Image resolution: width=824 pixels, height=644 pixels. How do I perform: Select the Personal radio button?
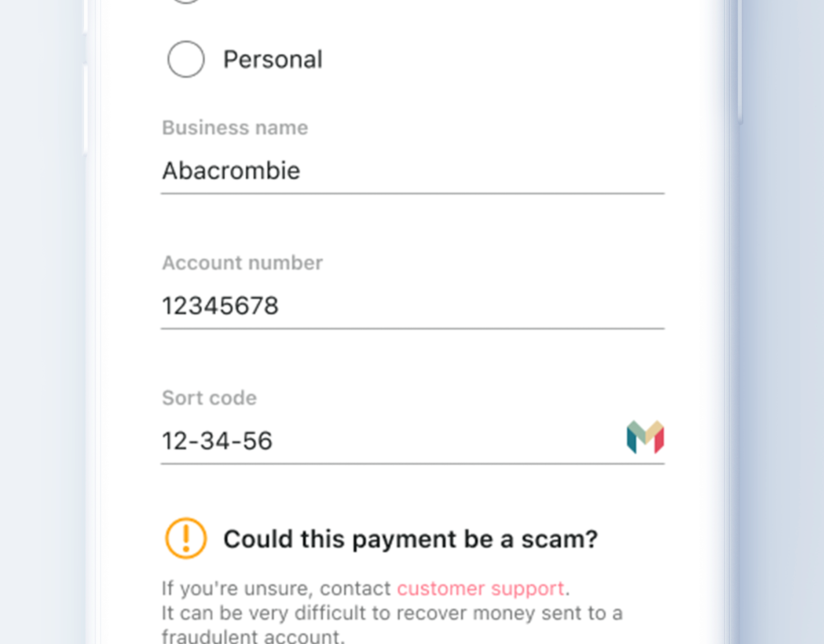[x=186, y=59]
